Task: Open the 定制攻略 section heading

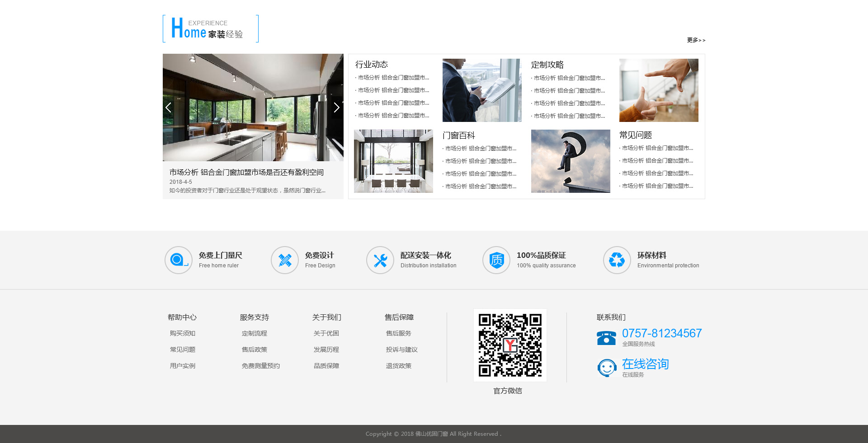Action: (547, 65)
